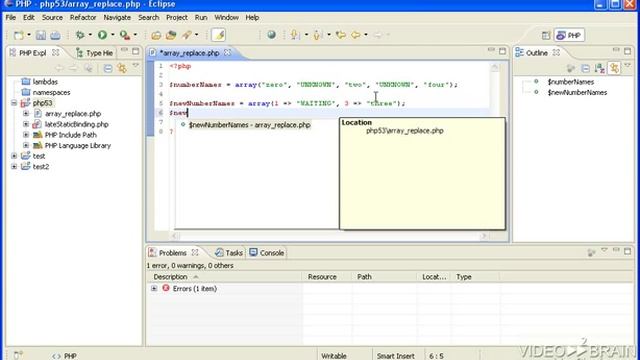Click the Back navigation arrow icon
Screen dimensions: 640x360
click(356, 35)
